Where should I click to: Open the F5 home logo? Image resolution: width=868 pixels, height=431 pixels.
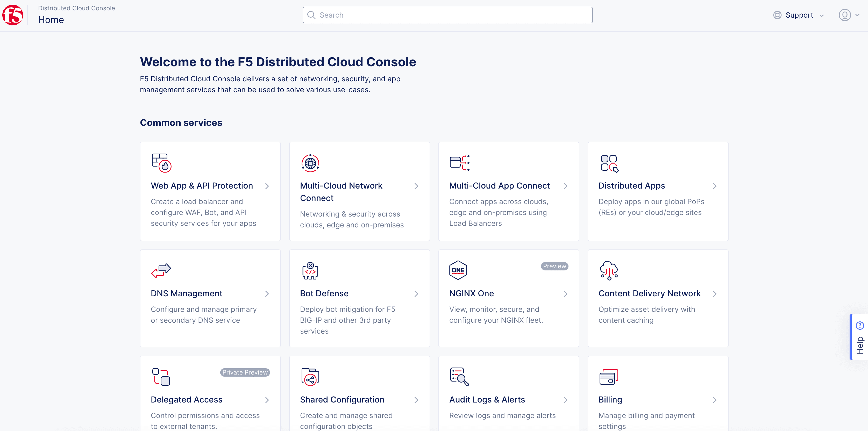pyautogui.click(x=13, y=15)
